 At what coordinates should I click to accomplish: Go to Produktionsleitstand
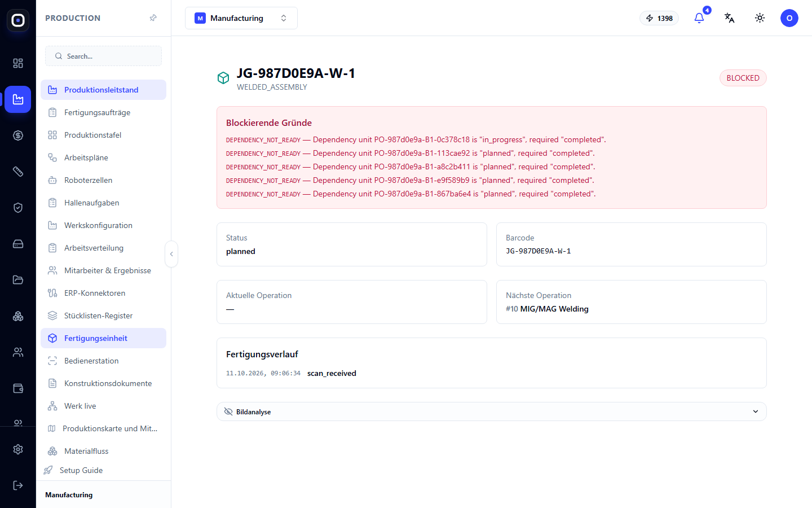[103, 90]
